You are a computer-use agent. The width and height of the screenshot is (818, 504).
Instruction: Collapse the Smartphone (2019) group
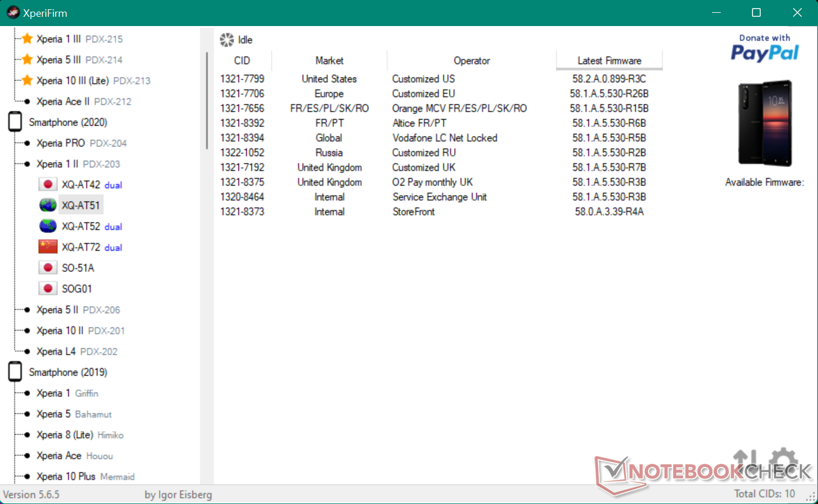click(x=68, y=372)
